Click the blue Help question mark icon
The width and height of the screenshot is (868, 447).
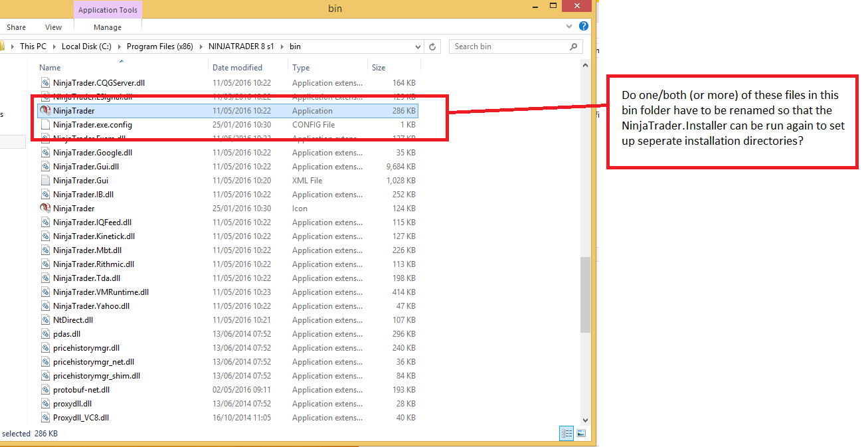pyautogui.click(x=584, y=27)
